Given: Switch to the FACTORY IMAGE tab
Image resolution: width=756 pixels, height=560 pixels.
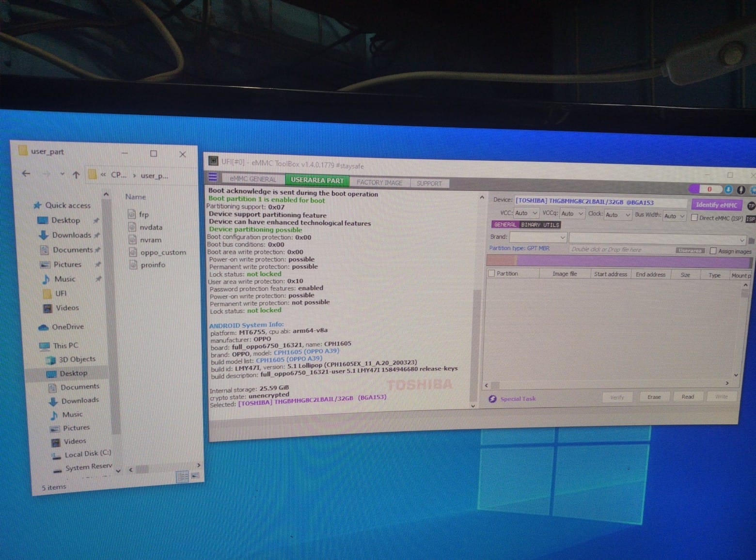Looking at the screenshot, I should click(x=379, y=183).
